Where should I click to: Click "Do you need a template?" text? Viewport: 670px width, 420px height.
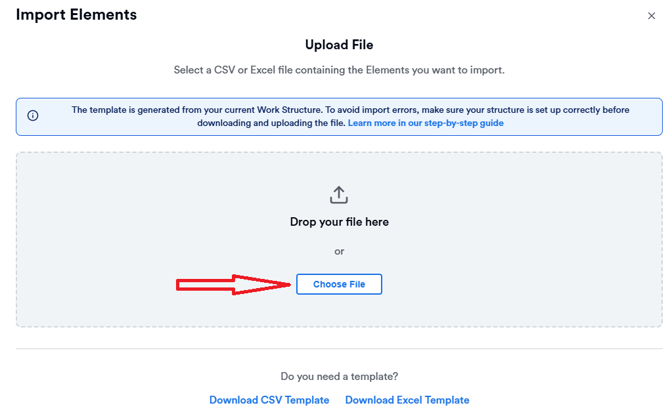(x=339, y=376)
